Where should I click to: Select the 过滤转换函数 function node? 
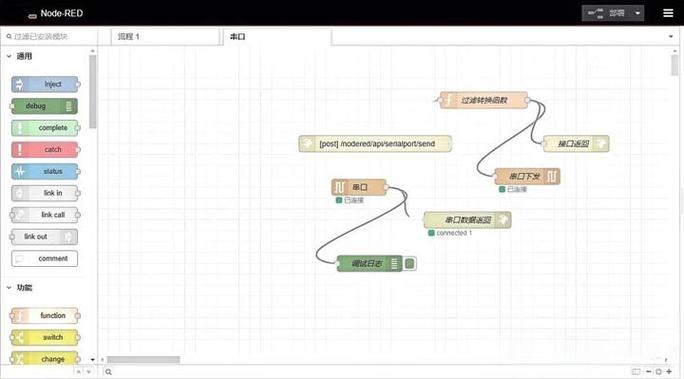pos(484,100)
